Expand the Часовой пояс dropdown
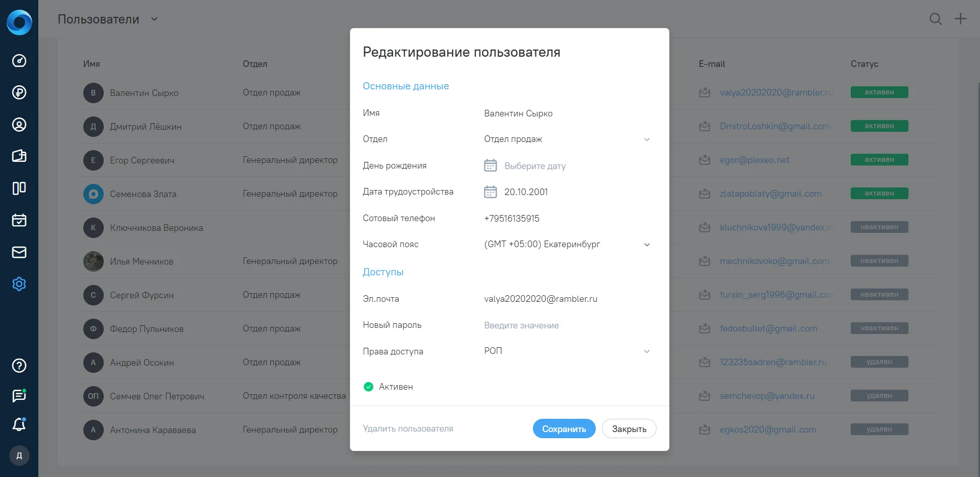This screenshot has width=980, height=477. 567,244
